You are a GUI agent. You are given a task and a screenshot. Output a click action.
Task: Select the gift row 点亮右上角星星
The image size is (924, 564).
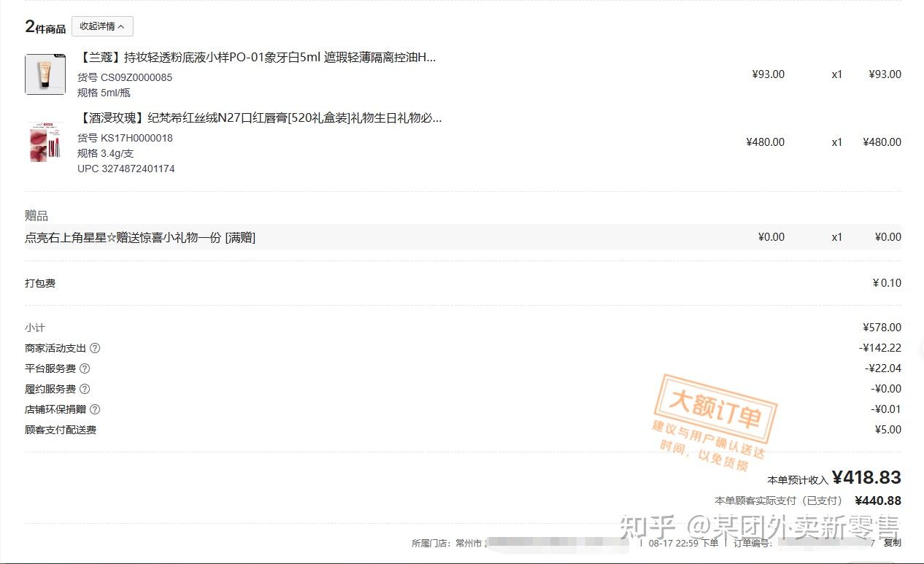coord(463,237)
